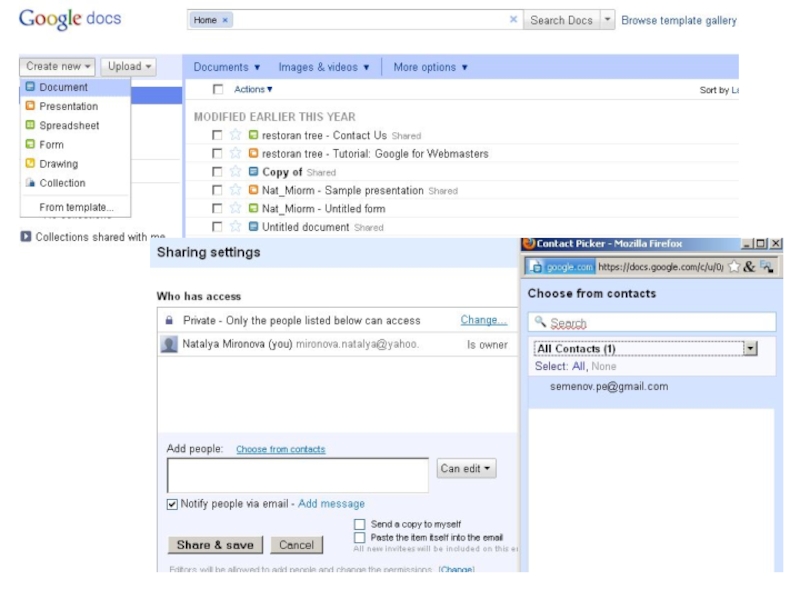The width and height of the screenshot is (800, 600).
Task: Open the Actions dropdown
Action: (253, 89)
